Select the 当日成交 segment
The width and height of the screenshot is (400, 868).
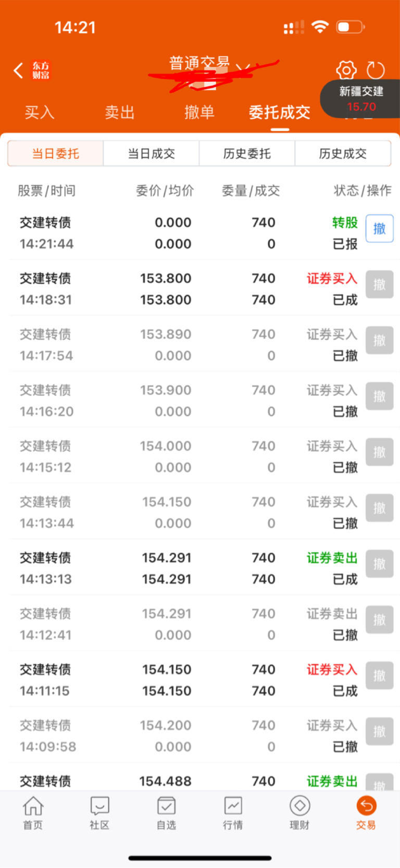152,154
